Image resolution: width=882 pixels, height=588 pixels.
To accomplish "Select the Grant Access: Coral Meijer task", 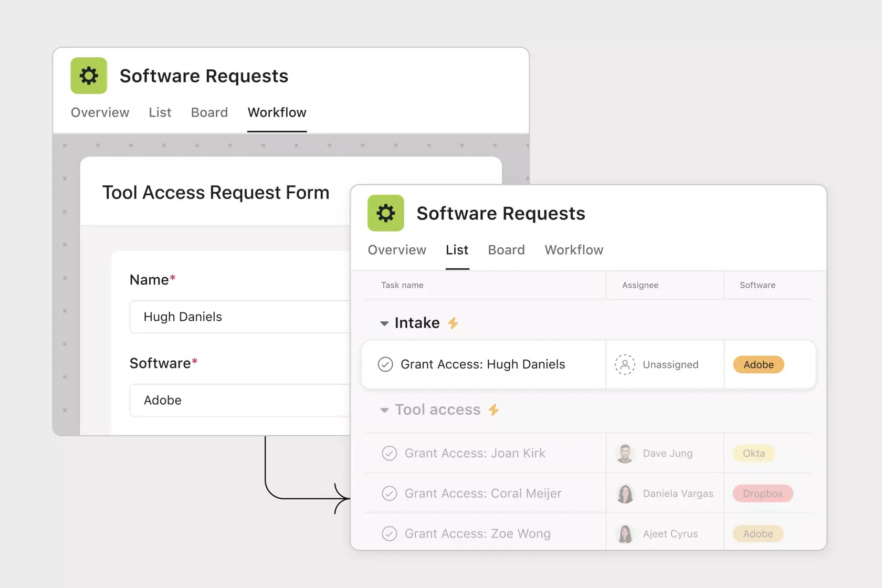I will pos(482,493).
